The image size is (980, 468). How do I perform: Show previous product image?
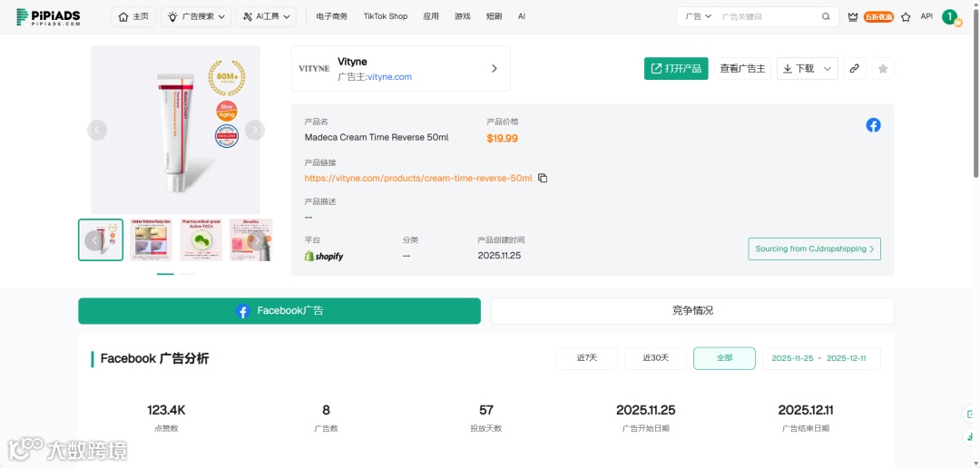(97, 130)
